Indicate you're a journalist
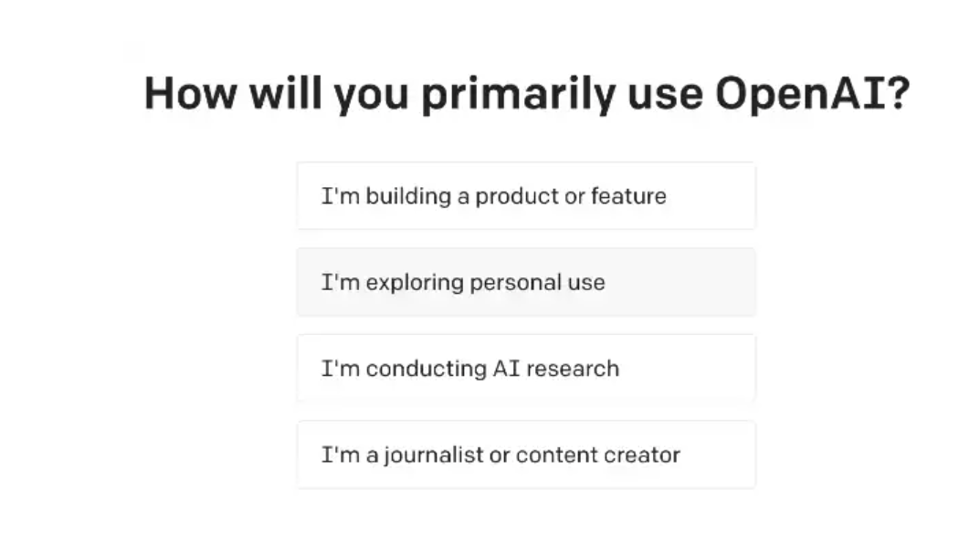 coord(525,454)
